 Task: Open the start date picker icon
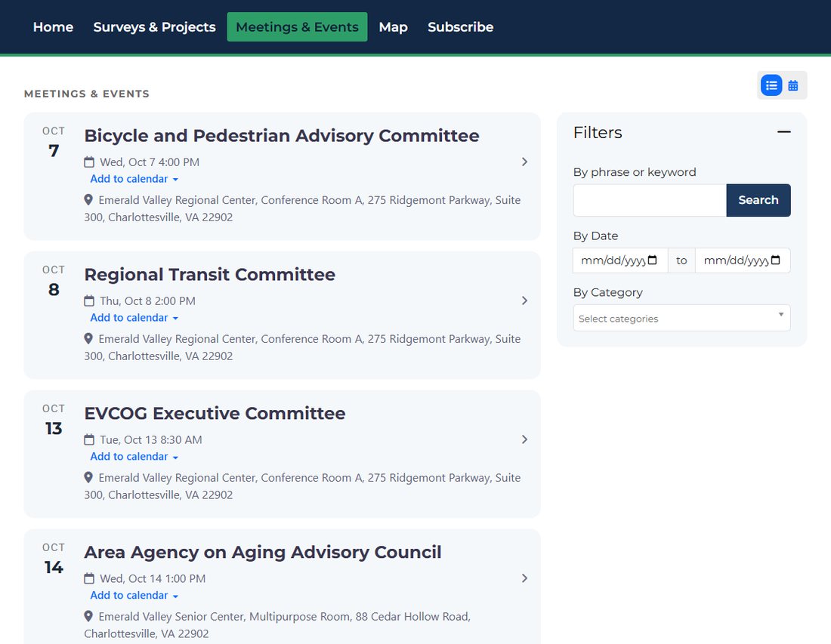653,260
